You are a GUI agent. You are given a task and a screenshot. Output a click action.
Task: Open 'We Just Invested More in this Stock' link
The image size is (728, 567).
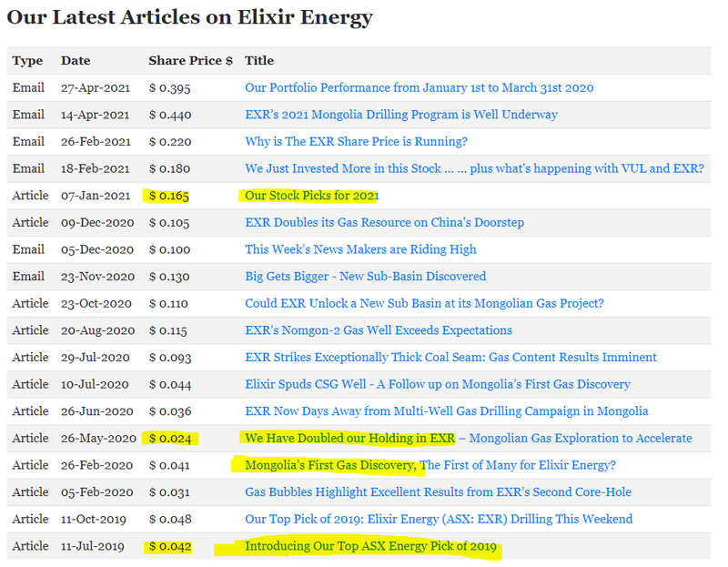click(x=474, y=168)
